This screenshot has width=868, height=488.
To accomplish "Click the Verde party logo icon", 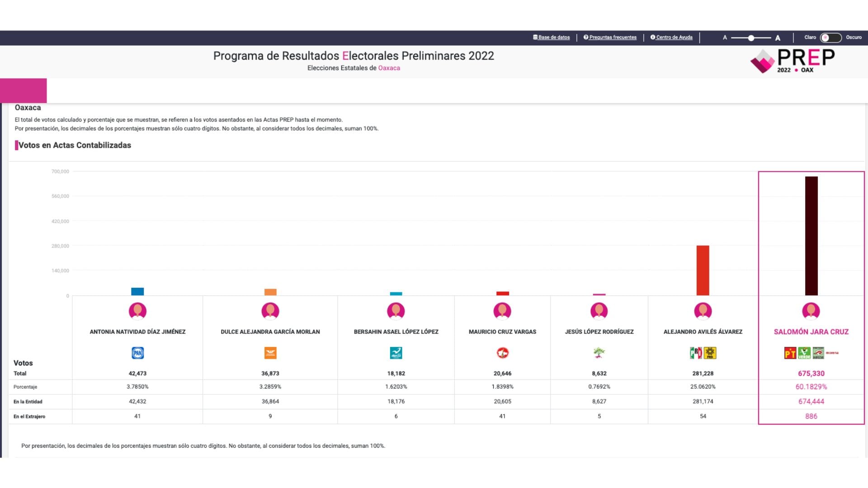I will tap(804, 353).
